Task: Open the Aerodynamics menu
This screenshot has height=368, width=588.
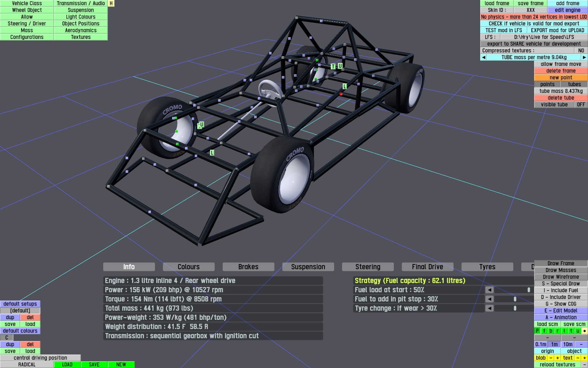Action: point(81,30)
